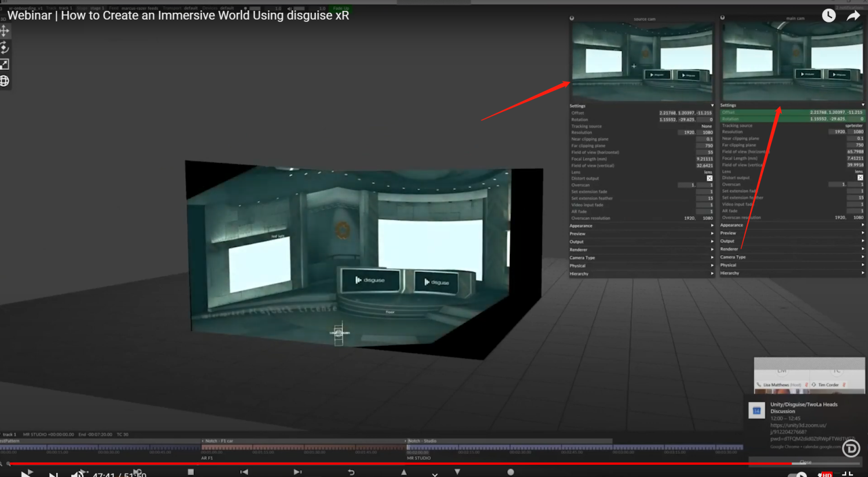Click the globe world-space icon

click(x=4, y=81)
